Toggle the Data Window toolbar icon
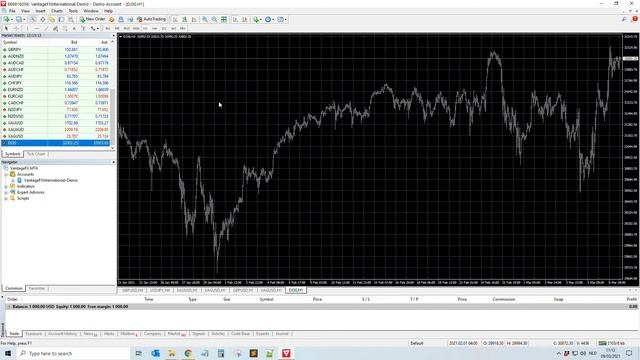Viewport: 640px width, 360px height. (x=42, y=19)
